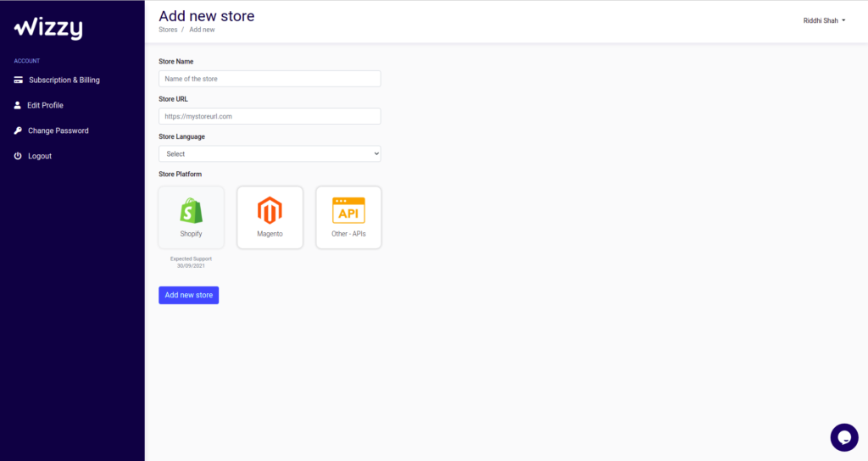
Task: Focus the Store Name input field
Action: [270, 79]
